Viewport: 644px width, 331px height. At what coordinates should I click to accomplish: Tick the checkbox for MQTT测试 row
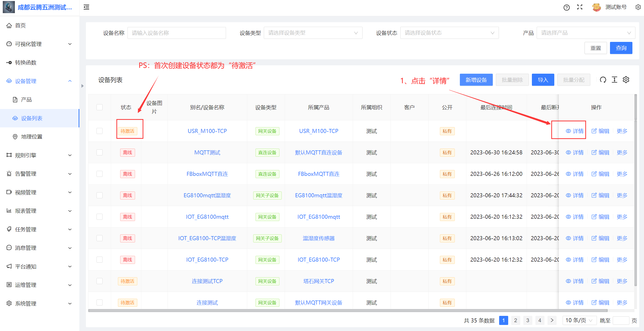click(100, 152)
